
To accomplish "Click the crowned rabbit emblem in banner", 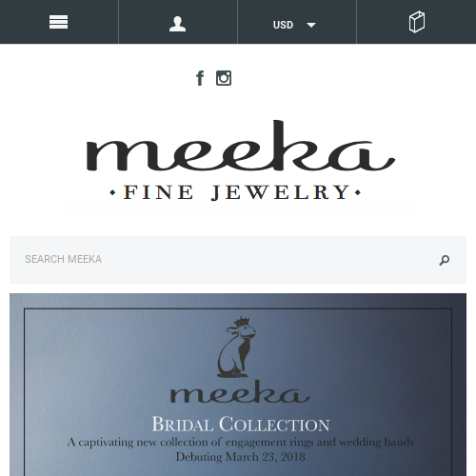I will pos(236,347).
